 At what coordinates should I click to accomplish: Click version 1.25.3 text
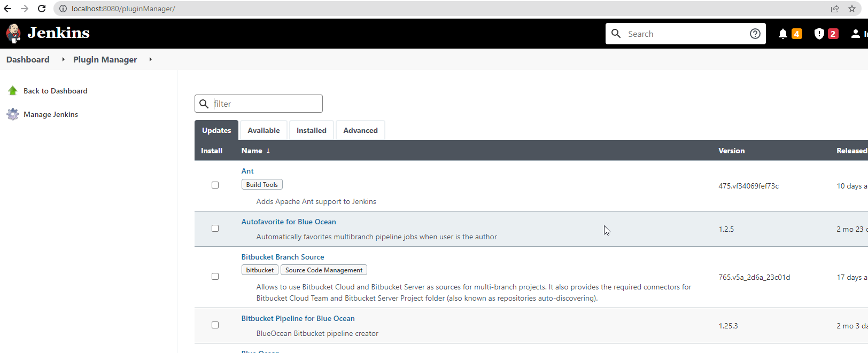tap(728, 326)
